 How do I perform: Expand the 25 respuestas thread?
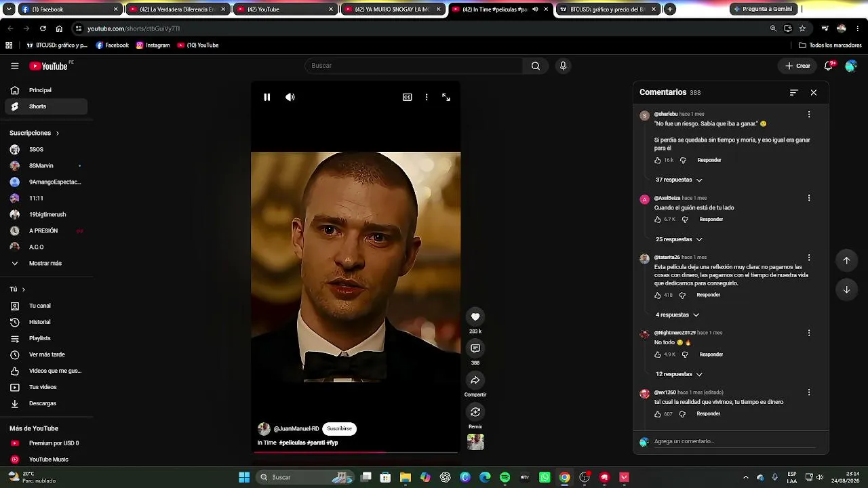pos(679,239)
